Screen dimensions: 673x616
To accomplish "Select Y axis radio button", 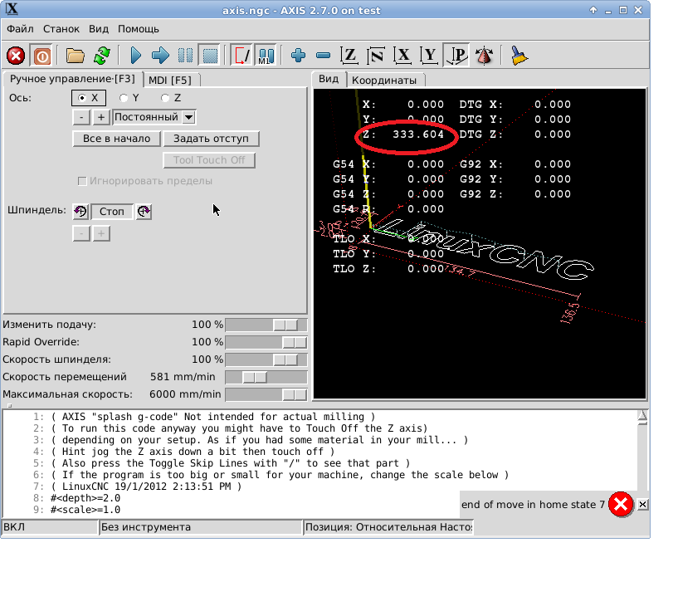I will coord(129,98).
